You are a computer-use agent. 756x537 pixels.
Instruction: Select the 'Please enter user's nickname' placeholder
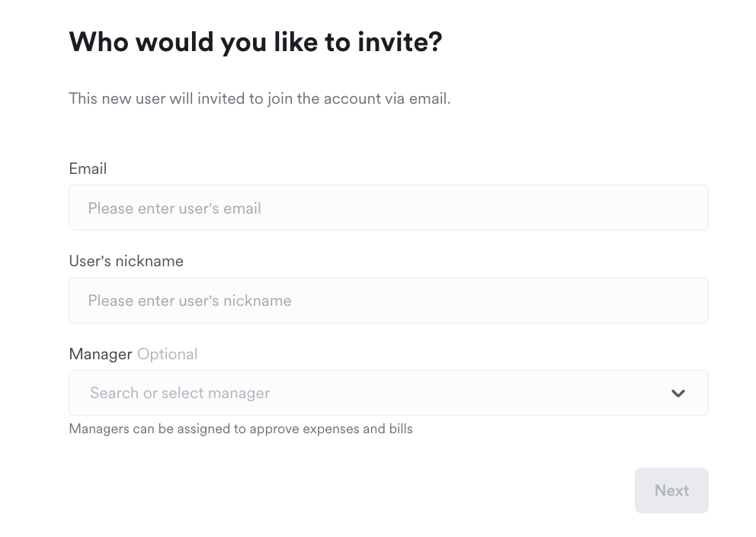[190, 301]
